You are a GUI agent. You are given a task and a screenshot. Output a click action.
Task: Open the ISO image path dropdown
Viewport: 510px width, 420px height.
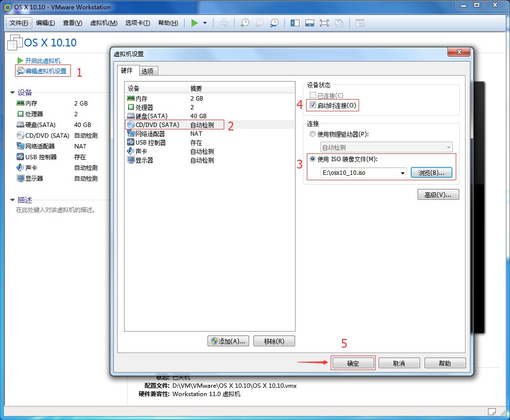pyautogui.click(x=403, y=172)
